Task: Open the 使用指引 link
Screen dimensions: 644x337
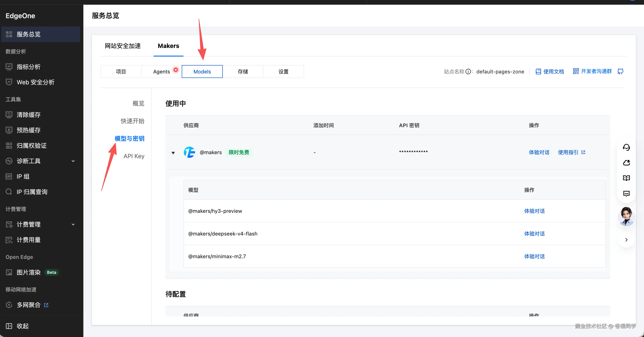Action: 568,152
